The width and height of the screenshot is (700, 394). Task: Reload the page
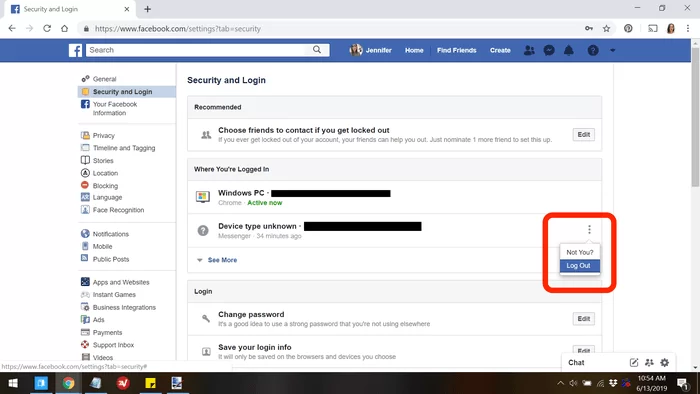(x=47, y=28)
